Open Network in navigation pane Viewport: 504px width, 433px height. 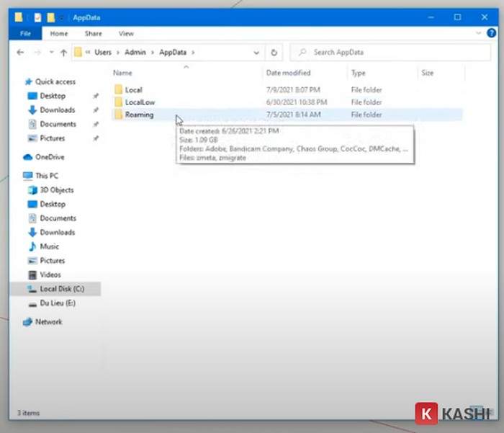[x=48, y=322]
